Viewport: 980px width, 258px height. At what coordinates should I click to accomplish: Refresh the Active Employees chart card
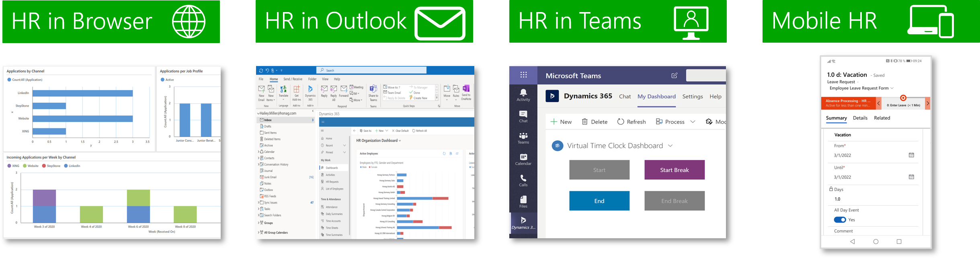click(444, 153)
